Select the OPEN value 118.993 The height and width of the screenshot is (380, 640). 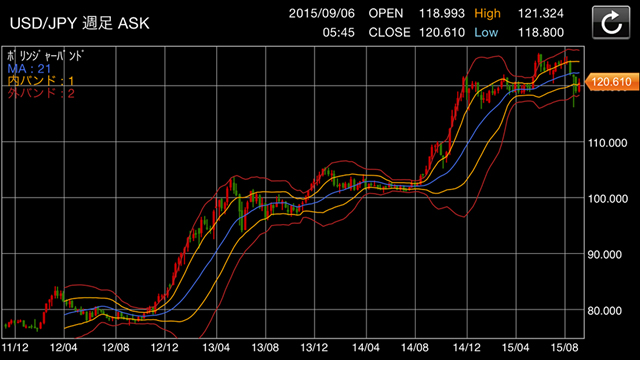[x=442, y=13]
